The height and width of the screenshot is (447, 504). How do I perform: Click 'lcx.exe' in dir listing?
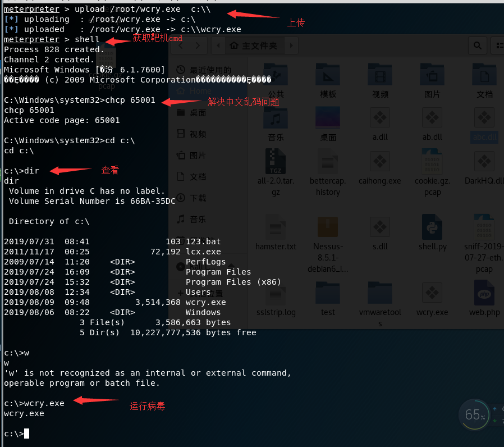click(203, 252)
